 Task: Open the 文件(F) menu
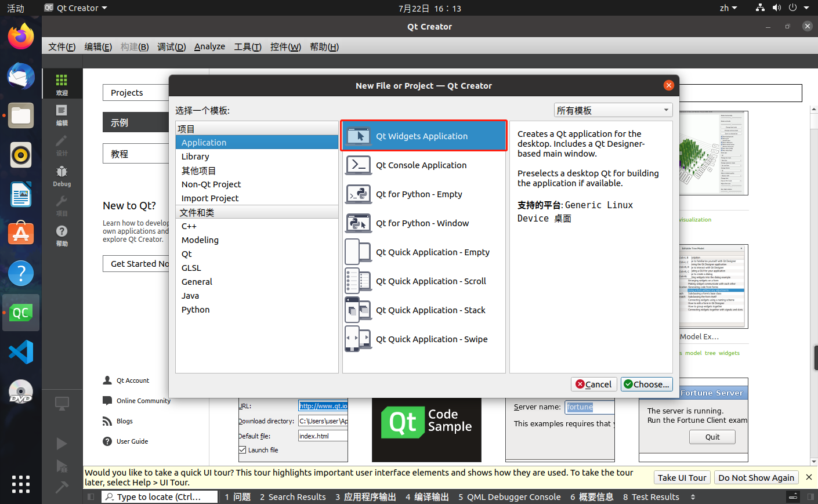61,46
